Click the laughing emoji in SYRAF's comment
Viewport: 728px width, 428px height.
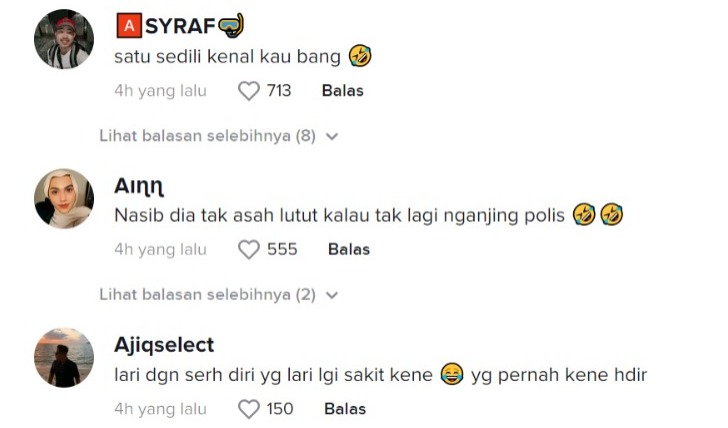click(360, 56)
